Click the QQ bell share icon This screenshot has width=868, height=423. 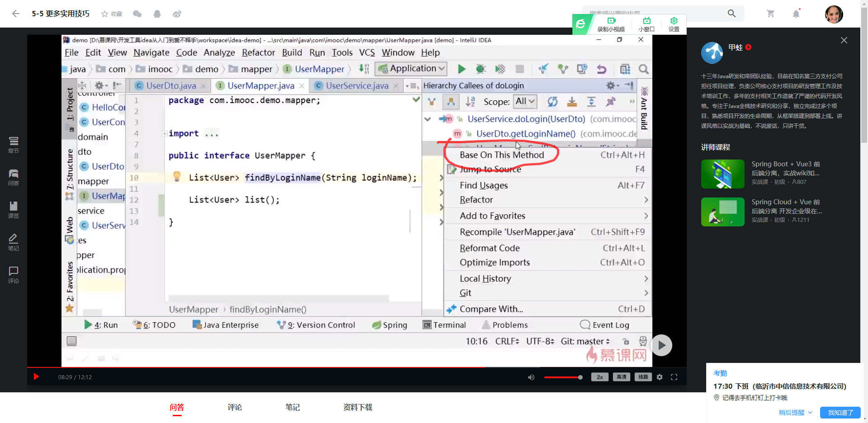tap(157, 14)
